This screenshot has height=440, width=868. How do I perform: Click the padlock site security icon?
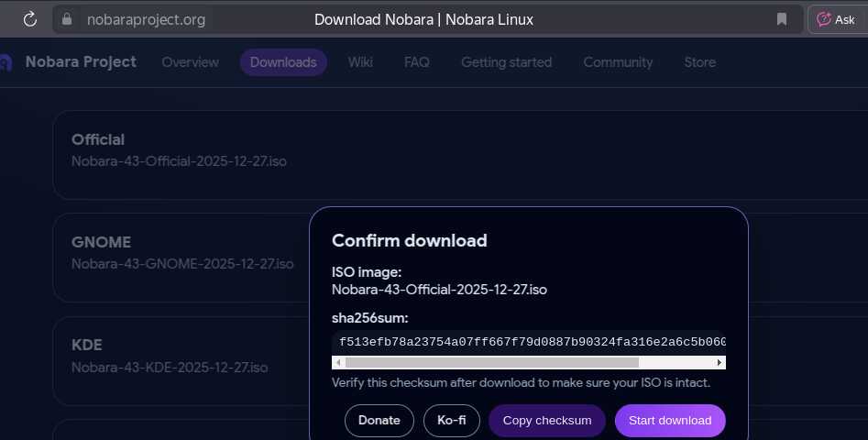[67, 19]
